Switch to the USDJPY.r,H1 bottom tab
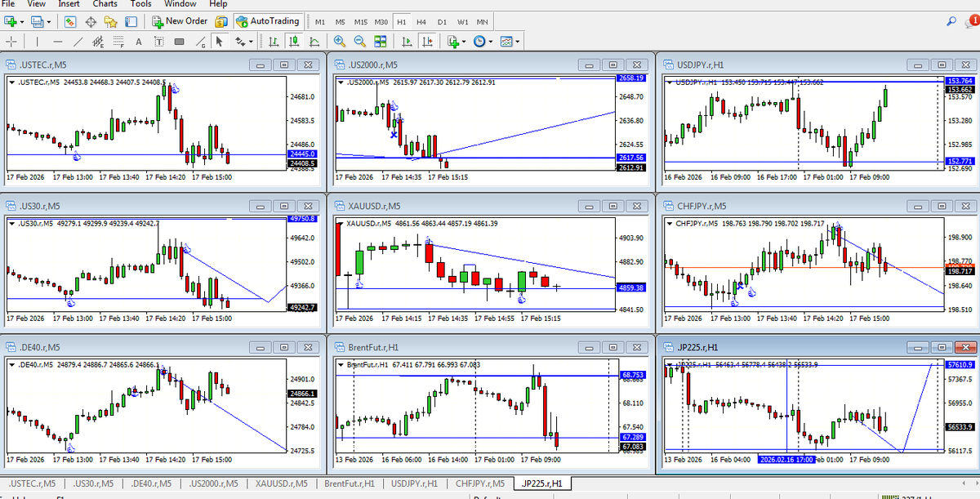This screenshot has width=980, height=499. point(415,484)
